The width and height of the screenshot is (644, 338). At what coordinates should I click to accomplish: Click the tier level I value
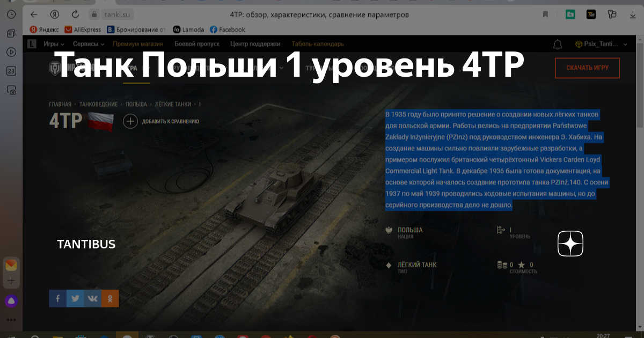click(510, 230)
